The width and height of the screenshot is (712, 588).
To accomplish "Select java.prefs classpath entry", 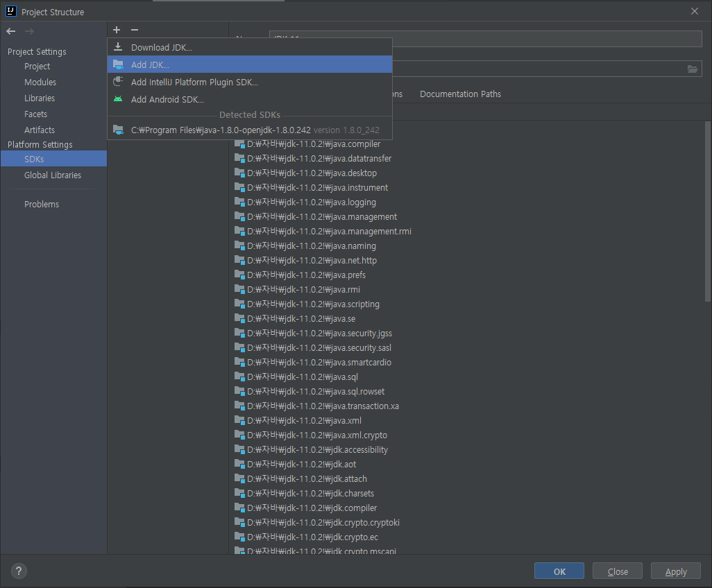I will (x=307, y=275).
